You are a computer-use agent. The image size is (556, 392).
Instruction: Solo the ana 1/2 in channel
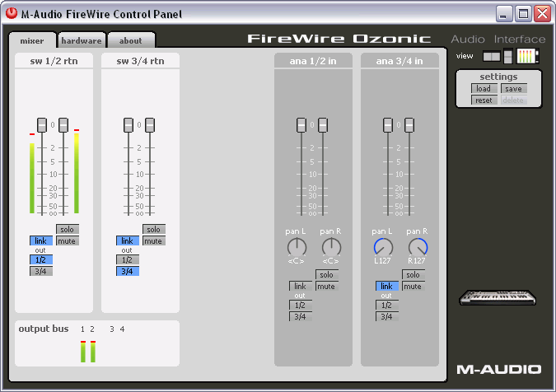(326, 275)
